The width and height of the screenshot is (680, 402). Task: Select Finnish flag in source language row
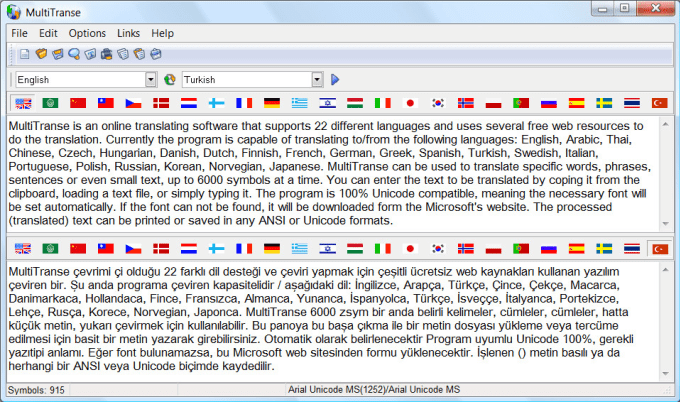pos(216,103)
